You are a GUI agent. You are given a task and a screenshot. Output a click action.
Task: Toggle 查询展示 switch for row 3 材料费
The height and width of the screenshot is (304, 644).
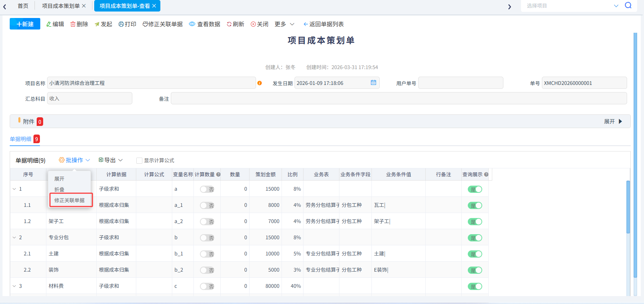[475, 286]
